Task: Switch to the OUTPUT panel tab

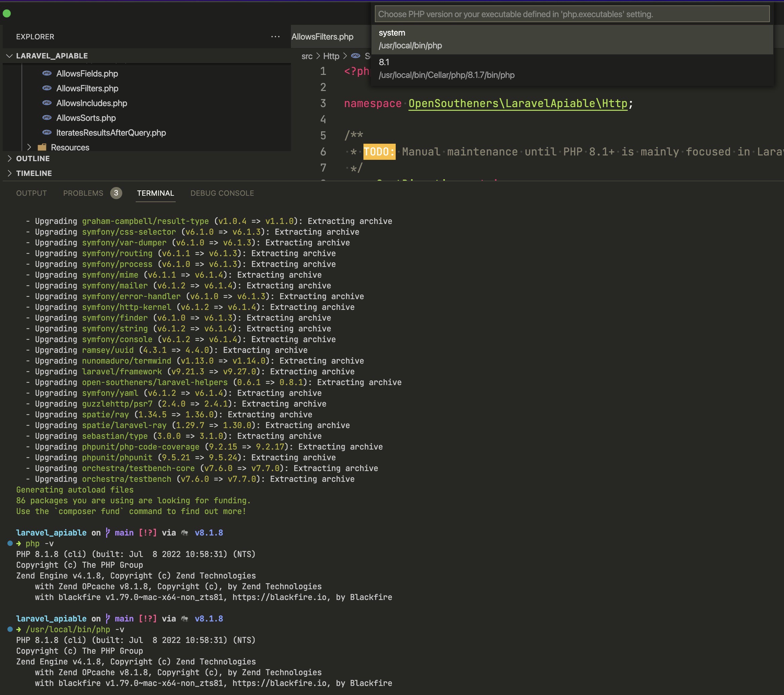Action: coord(32,193)
